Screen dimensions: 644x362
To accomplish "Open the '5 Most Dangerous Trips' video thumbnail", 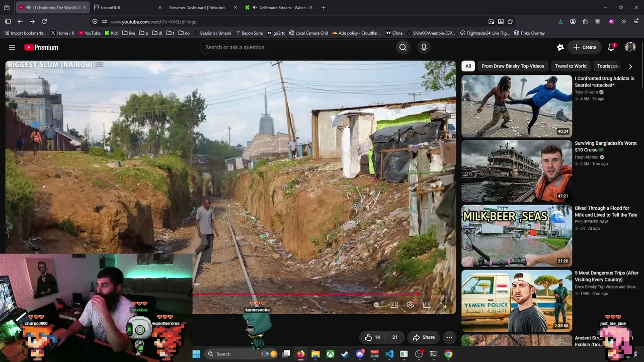I will (517, 301).
